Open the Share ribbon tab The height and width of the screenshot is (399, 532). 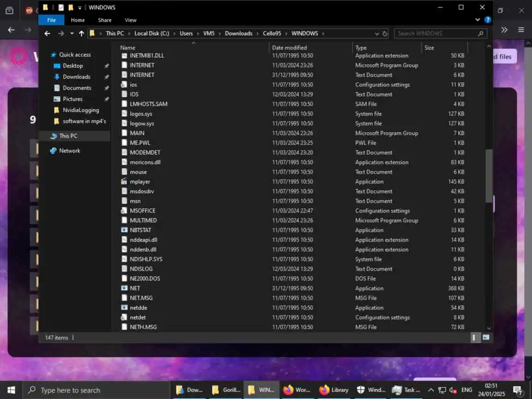104,20
